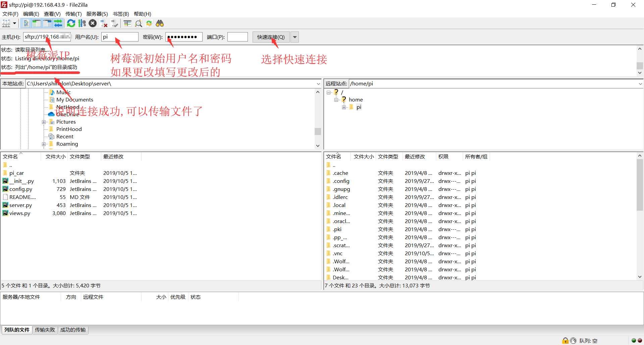Open the quick connect history dropdown
Image resolution: width=644 pixels, height=345 pixels.
click(x=295, y=37)
